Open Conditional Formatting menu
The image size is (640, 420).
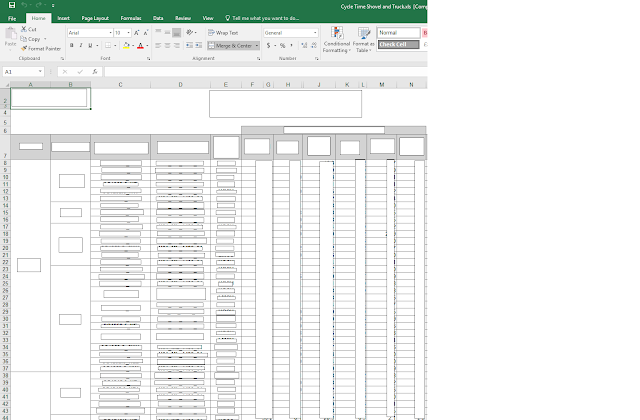(x=336, y=40)
